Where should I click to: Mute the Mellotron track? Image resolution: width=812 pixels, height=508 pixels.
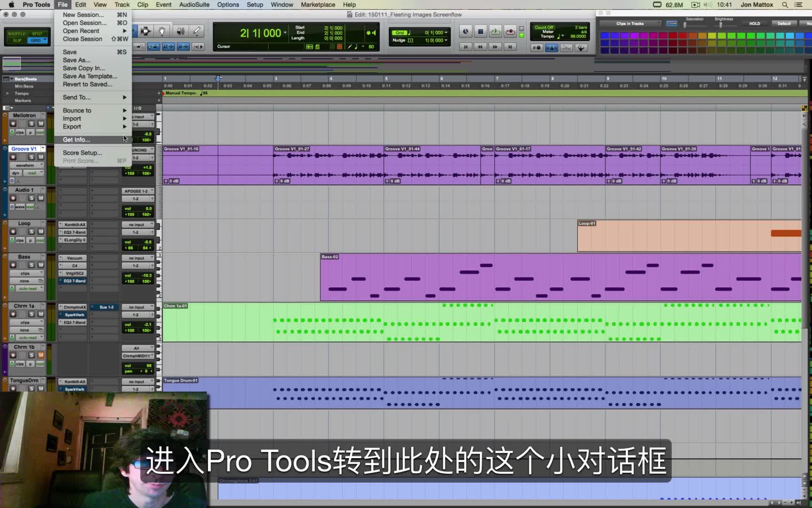(x=41, y=124)
